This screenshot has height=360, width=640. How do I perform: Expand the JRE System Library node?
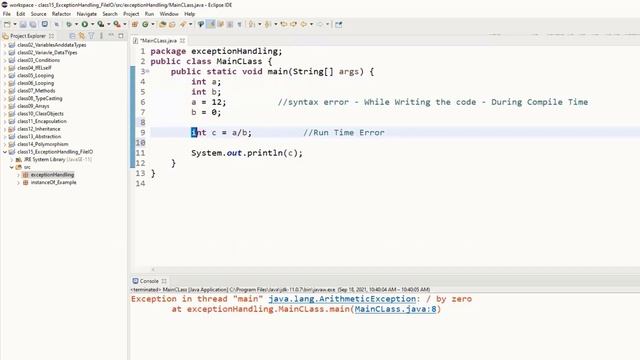coord(11,160)
